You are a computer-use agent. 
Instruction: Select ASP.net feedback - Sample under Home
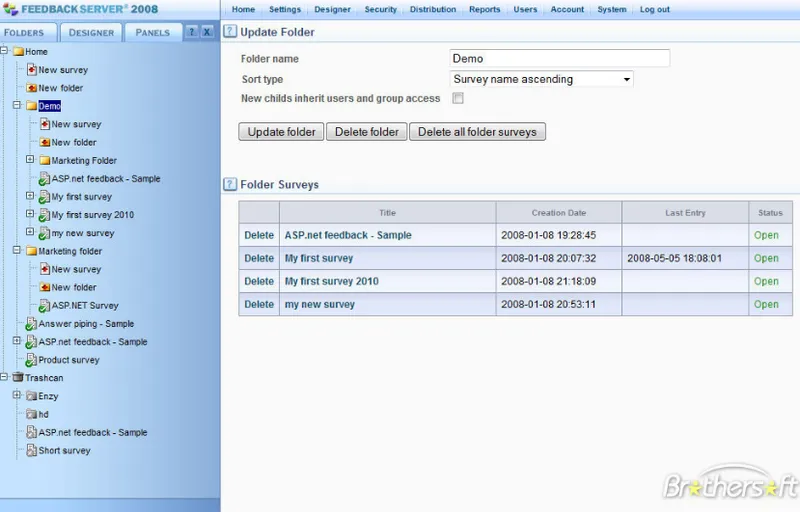[93, 342]
